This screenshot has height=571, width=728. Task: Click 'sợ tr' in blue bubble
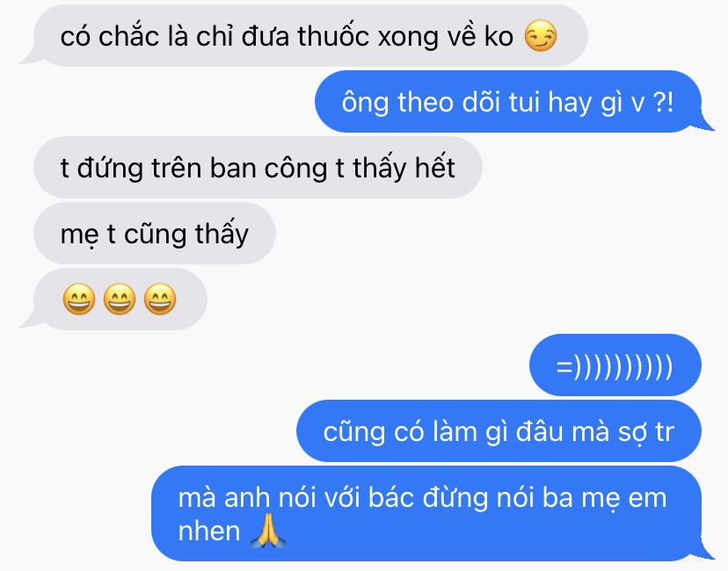coord(646,432)
